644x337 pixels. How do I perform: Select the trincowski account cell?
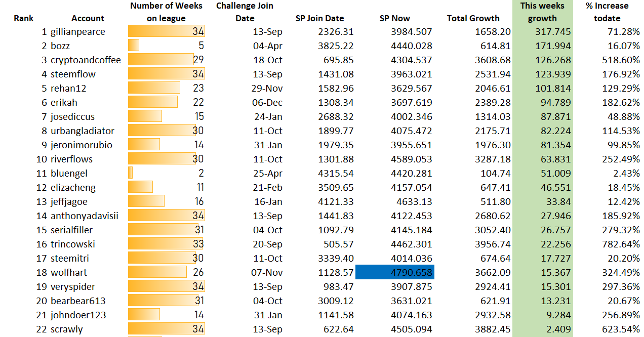point(73,244)
